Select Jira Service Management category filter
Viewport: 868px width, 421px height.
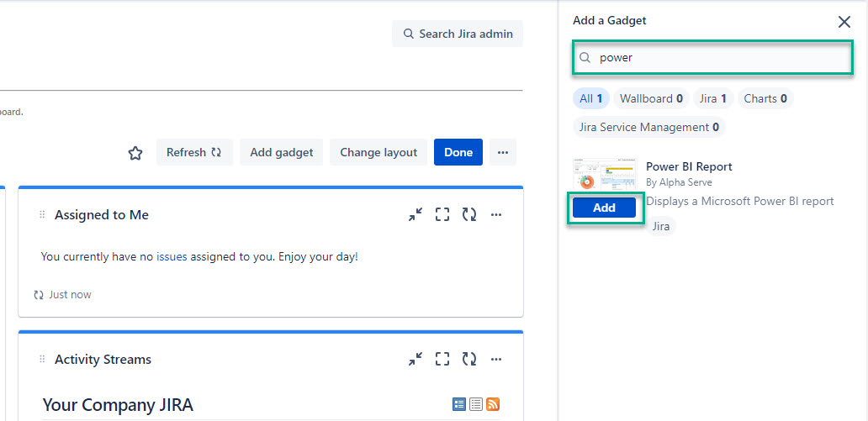coord(648,127)
